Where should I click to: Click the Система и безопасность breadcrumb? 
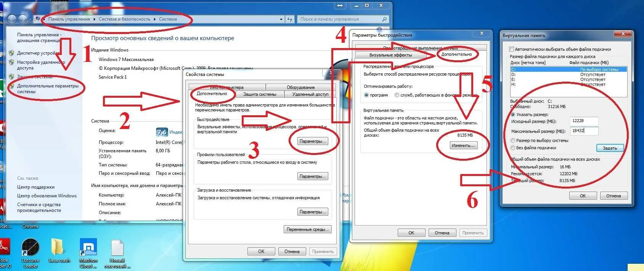coord(124,19)
